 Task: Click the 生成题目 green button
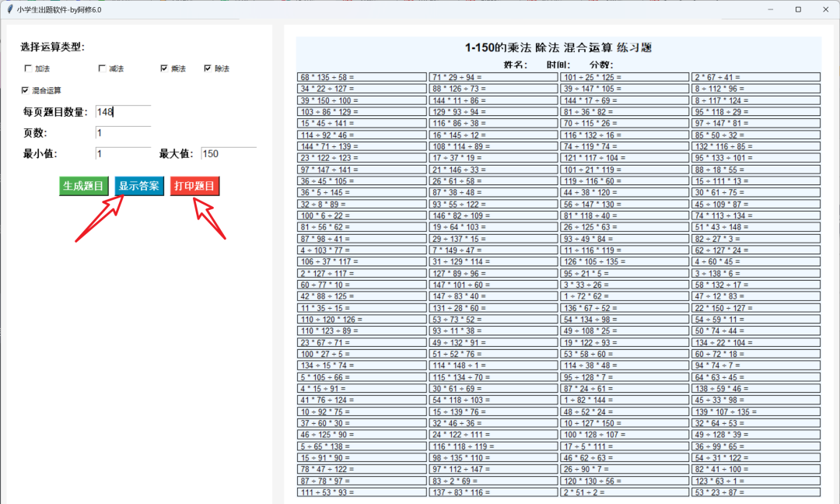[x=84, y=187]
